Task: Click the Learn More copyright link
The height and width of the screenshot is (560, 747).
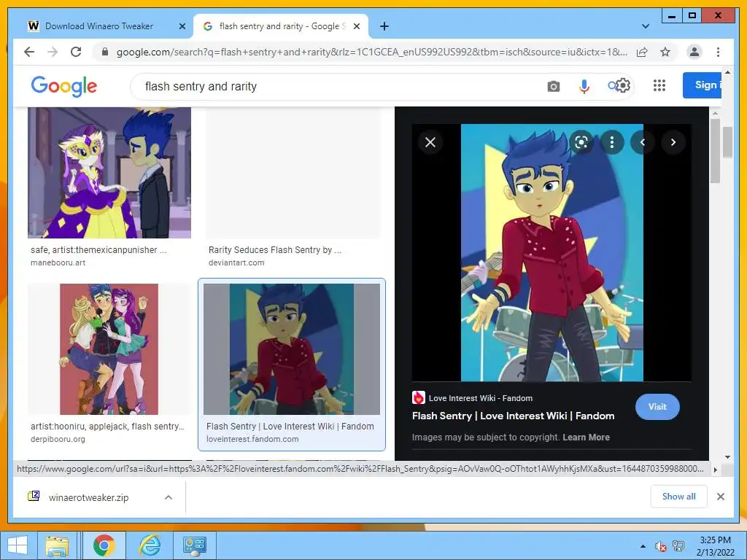Action: pyautogui.click(x=586, y=437)
